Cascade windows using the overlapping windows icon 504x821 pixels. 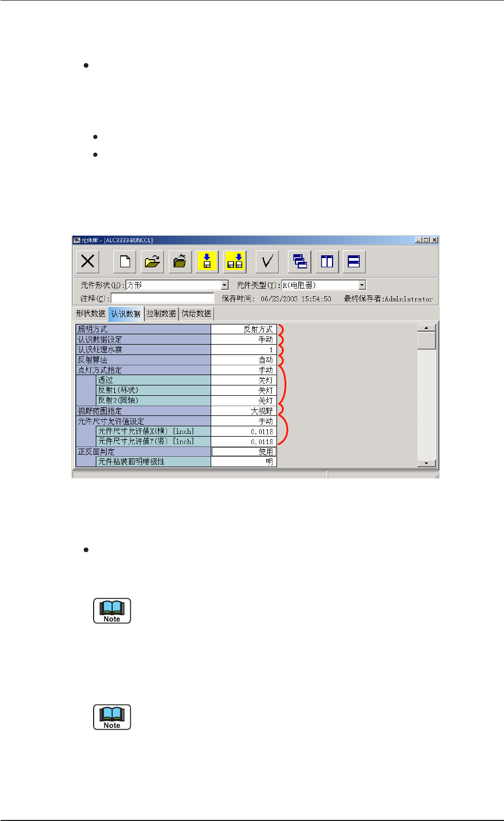point(299,262)
